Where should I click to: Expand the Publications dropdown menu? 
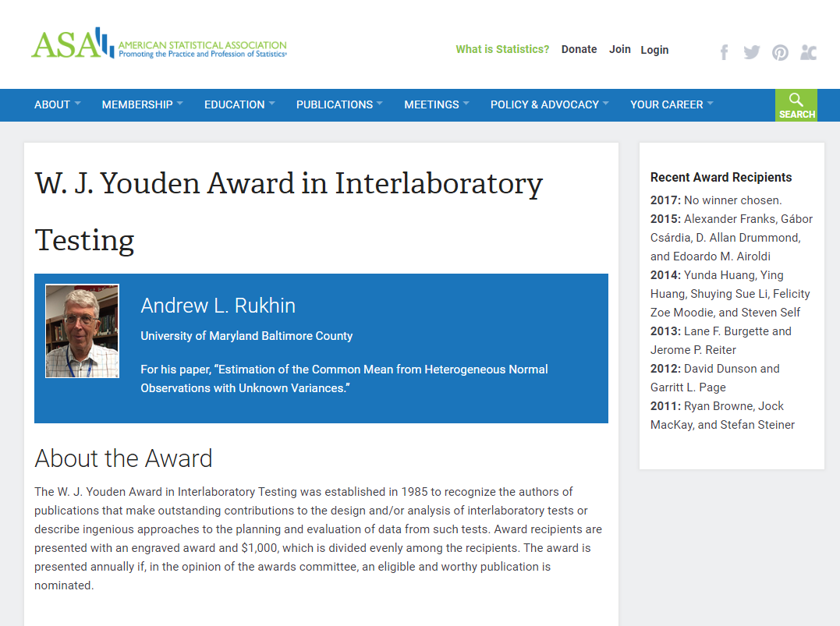pos(339,104)
